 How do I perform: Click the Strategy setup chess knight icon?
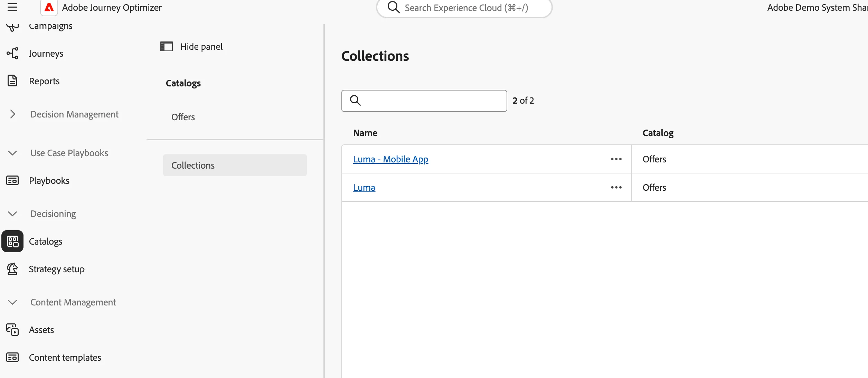point(12,269)
